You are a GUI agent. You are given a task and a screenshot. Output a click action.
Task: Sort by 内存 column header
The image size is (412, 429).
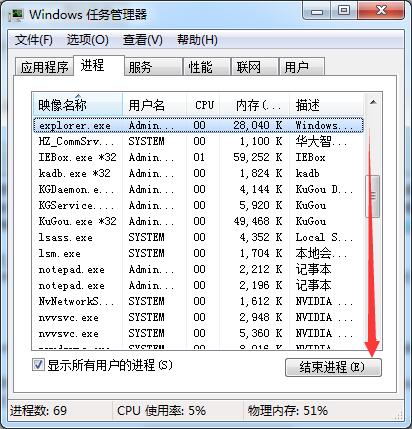(x=255, y=105)
